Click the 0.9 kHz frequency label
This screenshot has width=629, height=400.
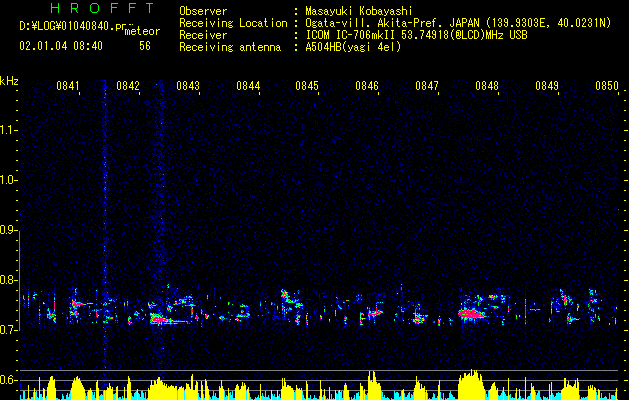pos(8,230)
